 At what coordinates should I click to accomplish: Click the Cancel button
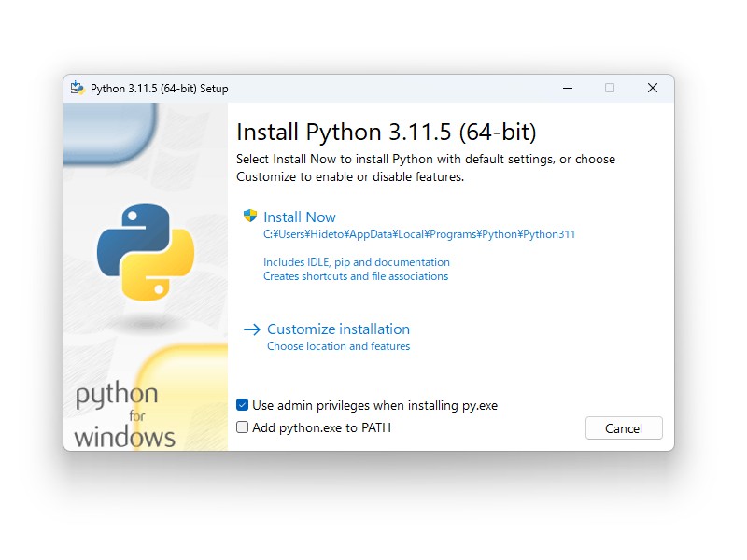(624, 427)
